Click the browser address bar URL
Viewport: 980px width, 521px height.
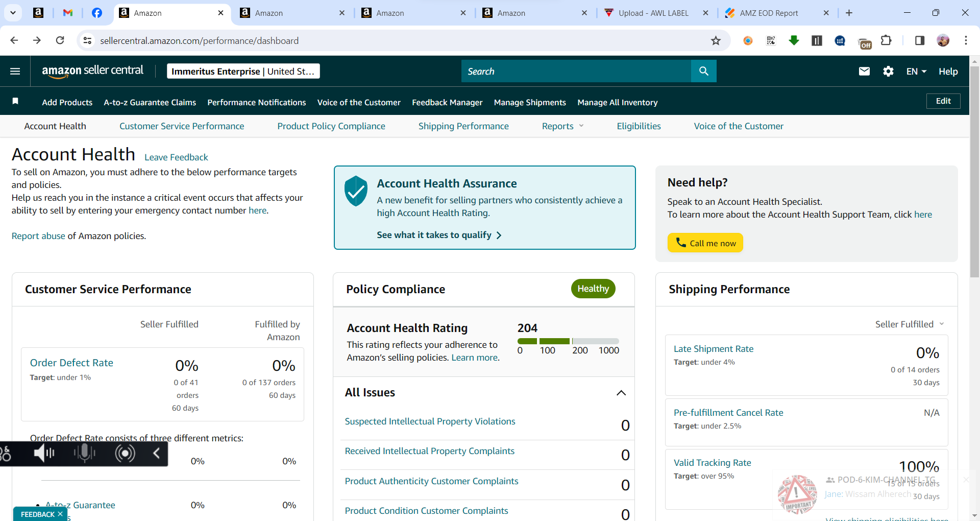point(199,40)
